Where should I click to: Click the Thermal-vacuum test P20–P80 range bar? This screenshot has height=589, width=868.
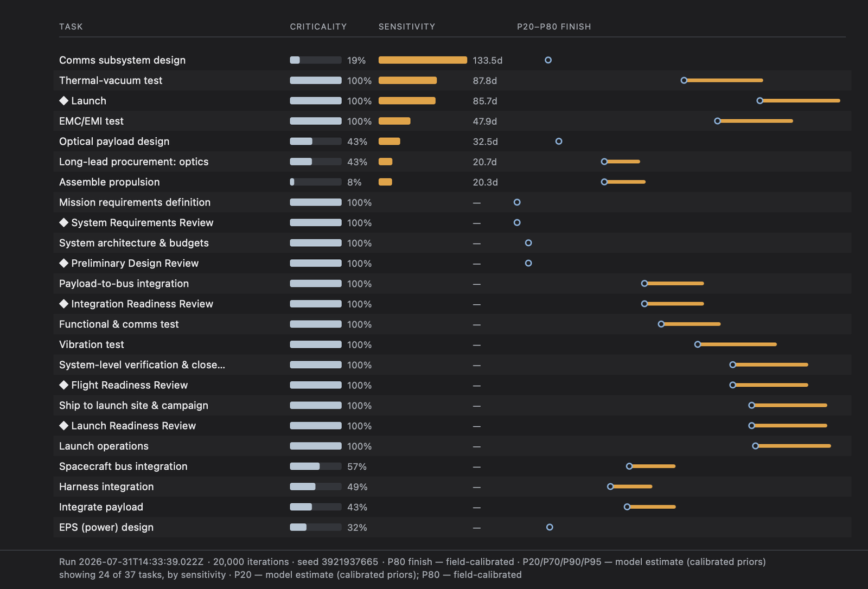coord(724,80)
